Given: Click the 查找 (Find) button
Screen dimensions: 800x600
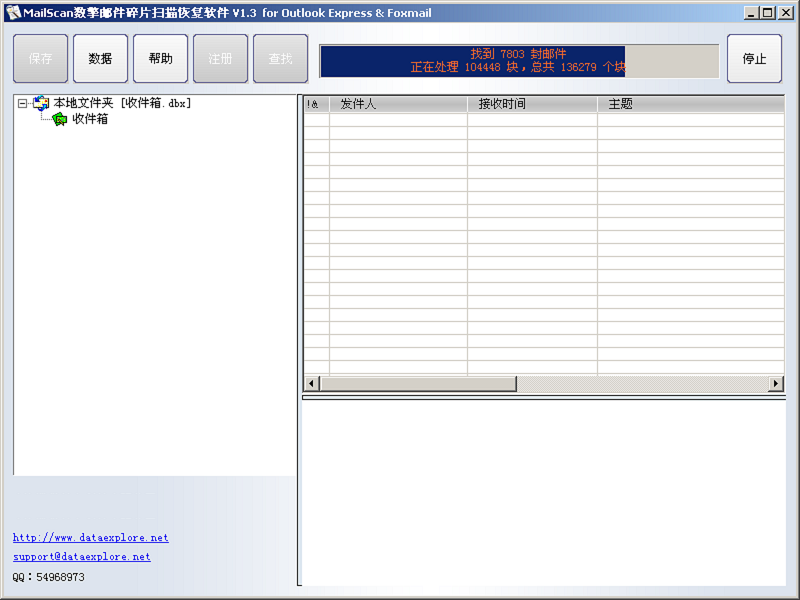Looking at the screenshot, I should 281,59.
